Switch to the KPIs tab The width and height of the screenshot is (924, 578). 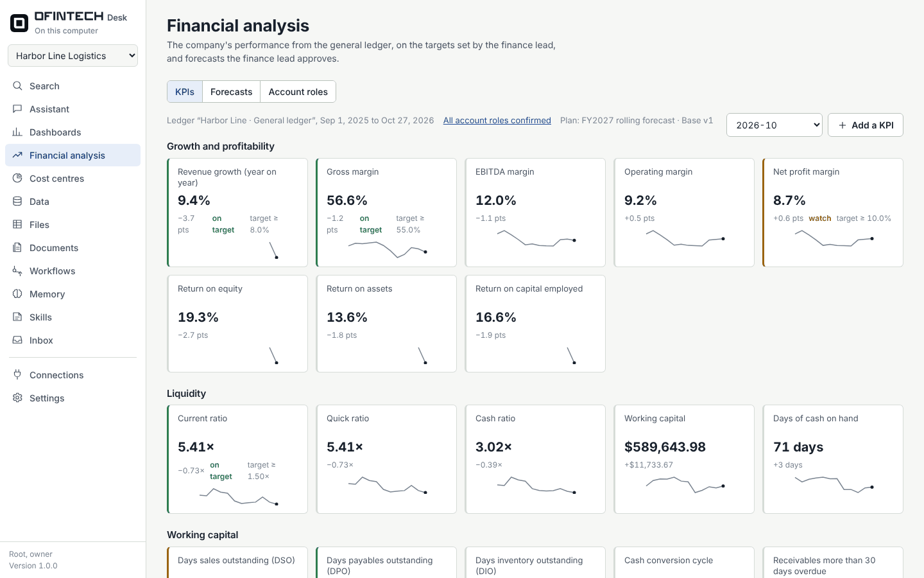[185, 92]
